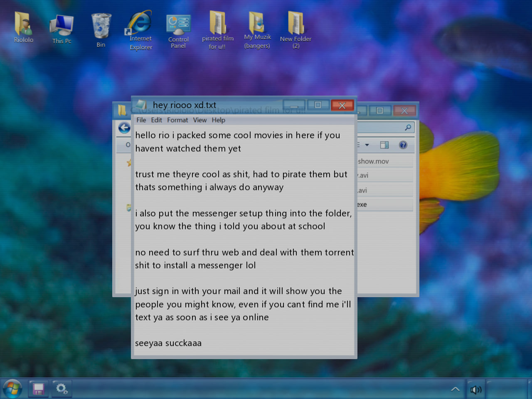Open the Notepad Format menu
The image size is (532, 399).
point(177,120)
